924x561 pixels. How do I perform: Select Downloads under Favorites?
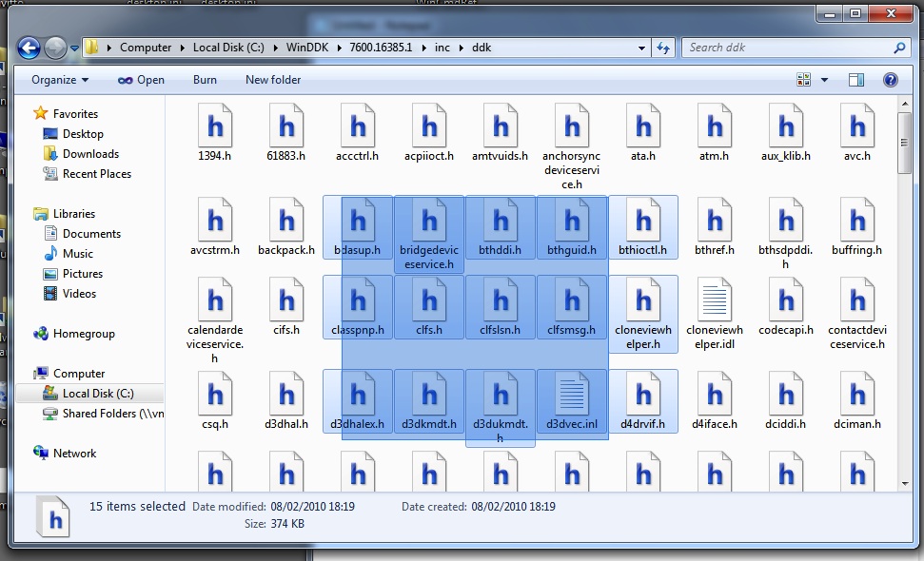(90, 154)
